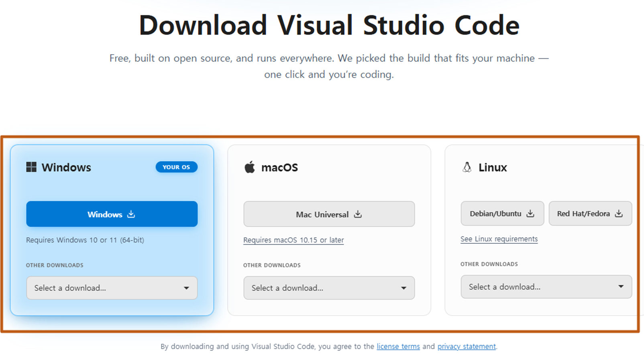Click the Apple logo beside macOS

(250, 167)
